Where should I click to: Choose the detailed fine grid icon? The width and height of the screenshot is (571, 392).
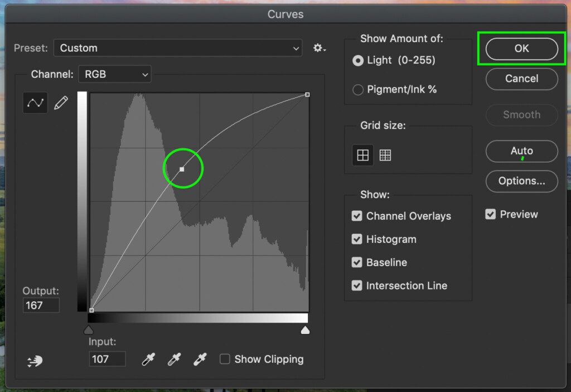pos(385,155)
